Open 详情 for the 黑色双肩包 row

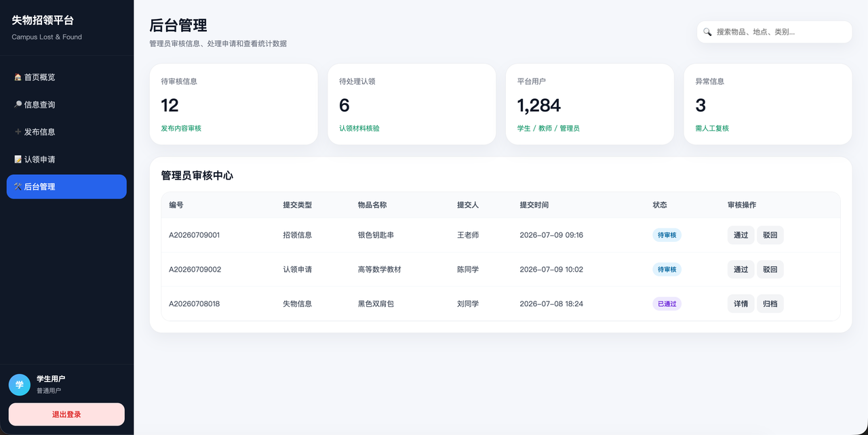click(x=741, y=304)
